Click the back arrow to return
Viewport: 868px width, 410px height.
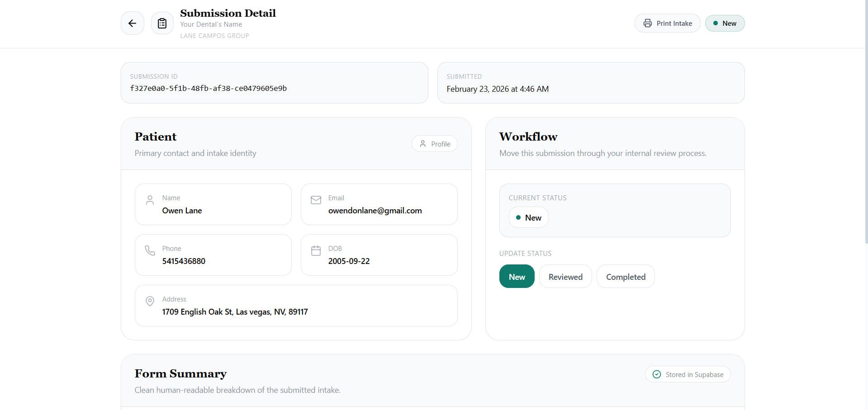(x=132, y=23)
